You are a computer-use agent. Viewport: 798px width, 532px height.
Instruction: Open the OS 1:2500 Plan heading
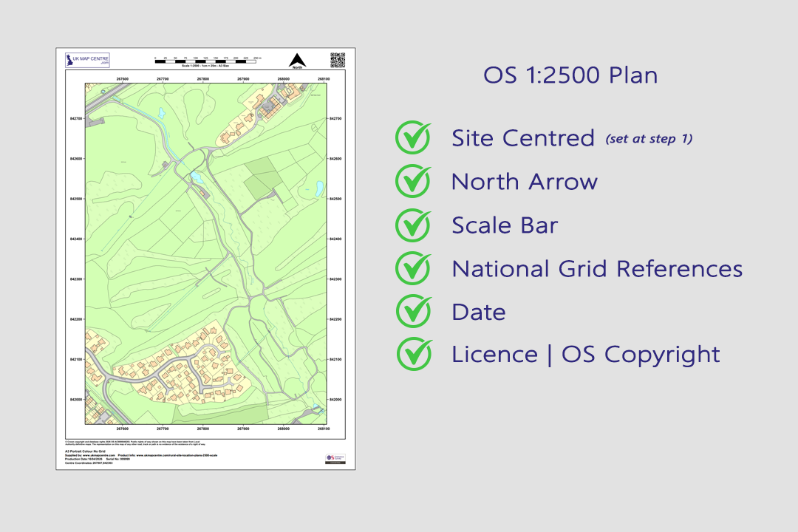coord(571,75)
